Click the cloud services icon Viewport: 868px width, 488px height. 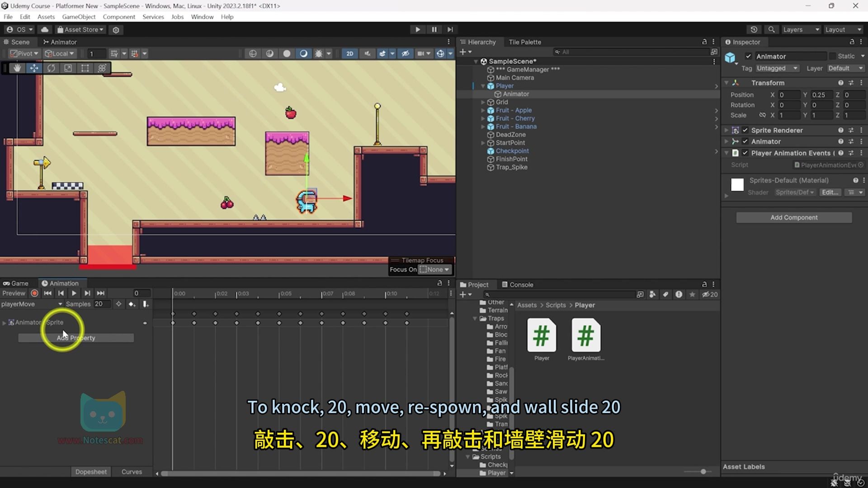45,29
